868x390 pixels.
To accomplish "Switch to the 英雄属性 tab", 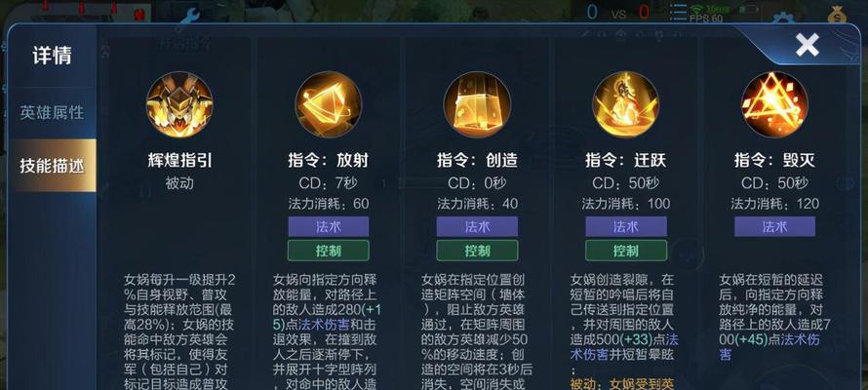I will [52, 113].
